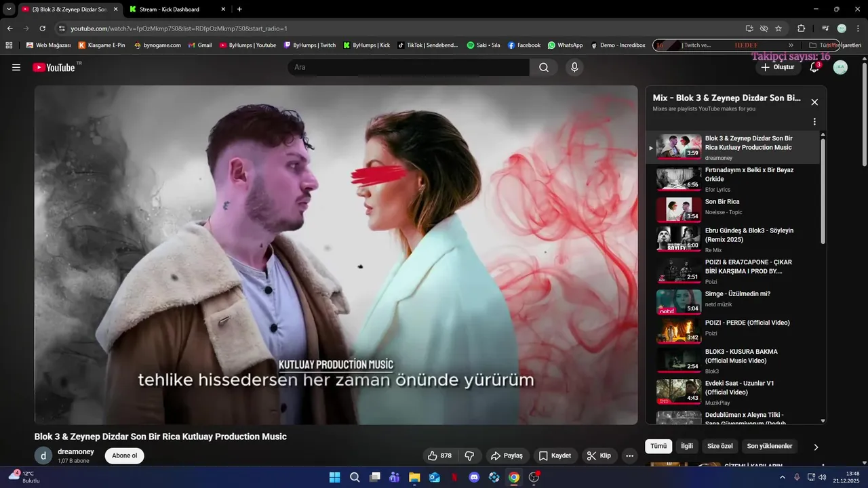Click the YouTube search field

408,67
